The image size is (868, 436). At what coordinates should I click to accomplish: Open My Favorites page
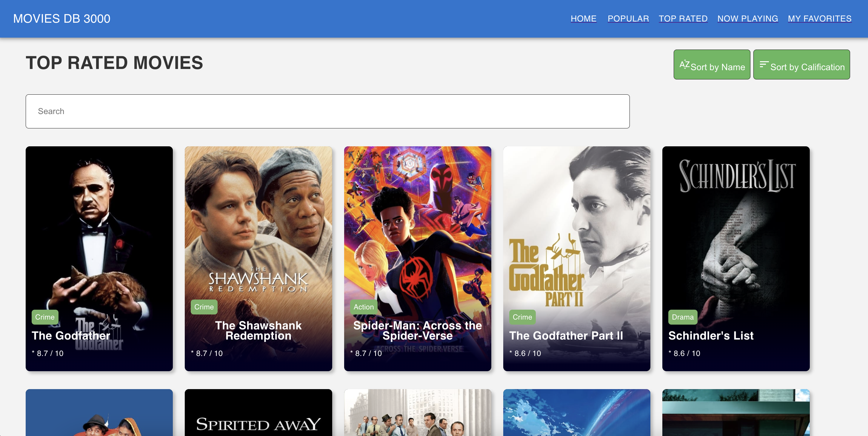pyautogui.click(x=819, y=19)
